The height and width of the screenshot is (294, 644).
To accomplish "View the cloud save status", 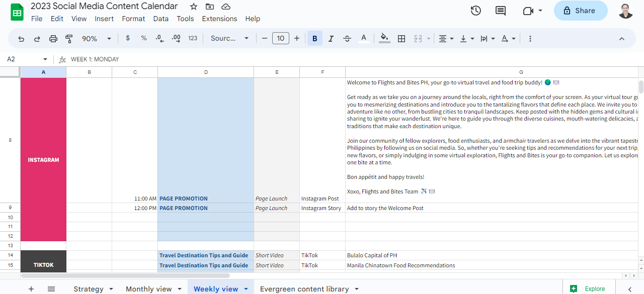I will (x=226, y=7).
